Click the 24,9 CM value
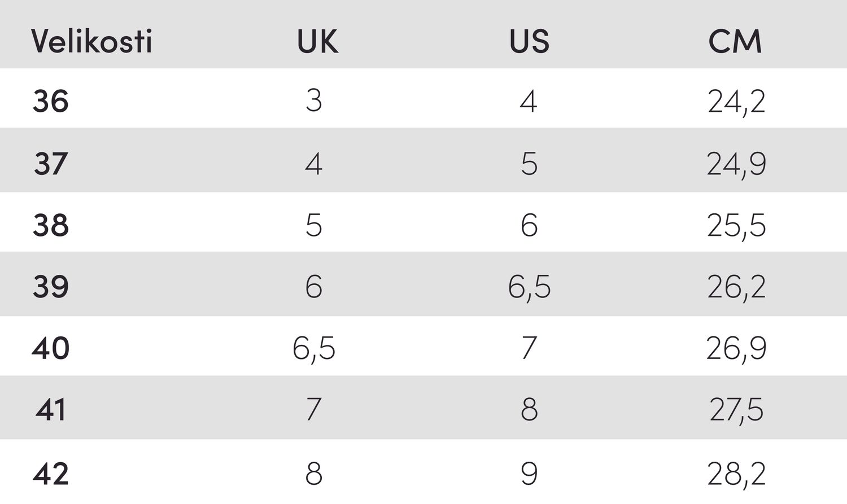Screen dimensions: 847x504 [737, 165]
